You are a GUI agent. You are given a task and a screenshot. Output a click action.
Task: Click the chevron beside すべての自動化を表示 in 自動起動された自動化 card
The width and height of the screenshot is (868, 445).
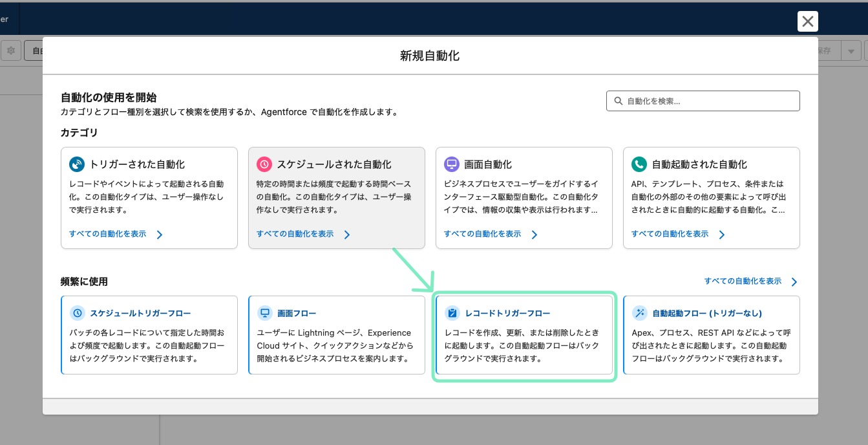[722, 235]
